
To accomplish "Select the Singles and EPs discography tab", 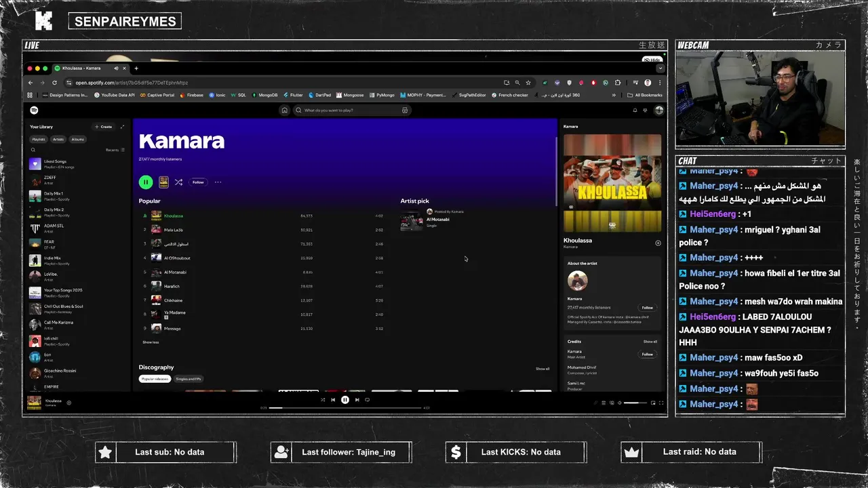I will (x=189, y=379).
